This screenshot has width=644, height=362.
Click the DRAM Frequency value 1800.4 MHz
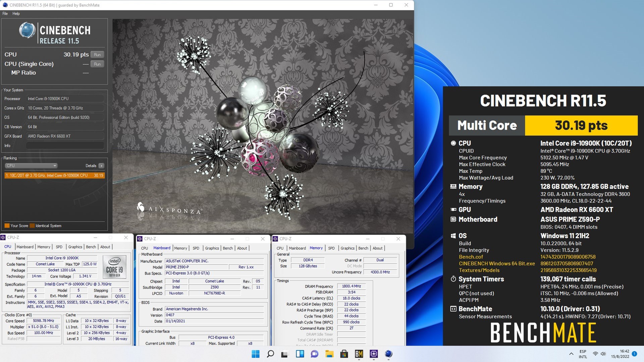(x=352, y=286)
